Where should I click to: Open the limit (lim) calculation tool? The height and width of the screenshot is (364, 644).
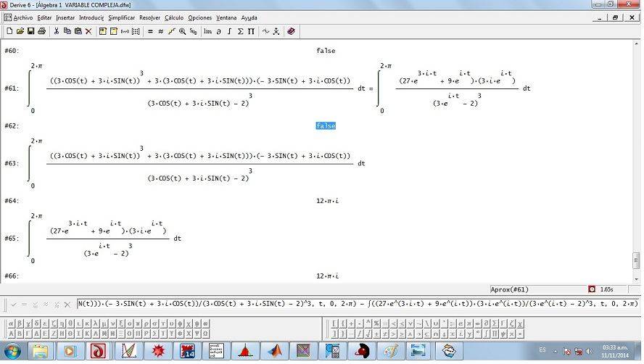208,31
